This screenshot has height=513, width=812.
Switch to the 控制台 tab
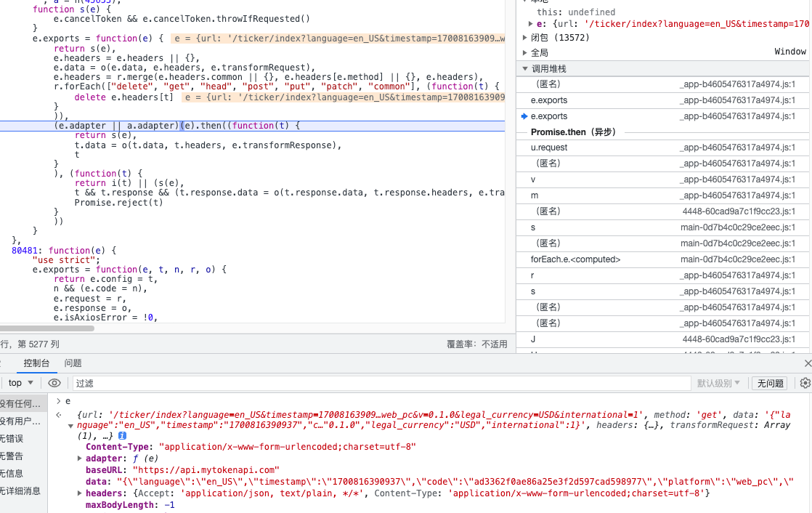click(x=36, y=363)
